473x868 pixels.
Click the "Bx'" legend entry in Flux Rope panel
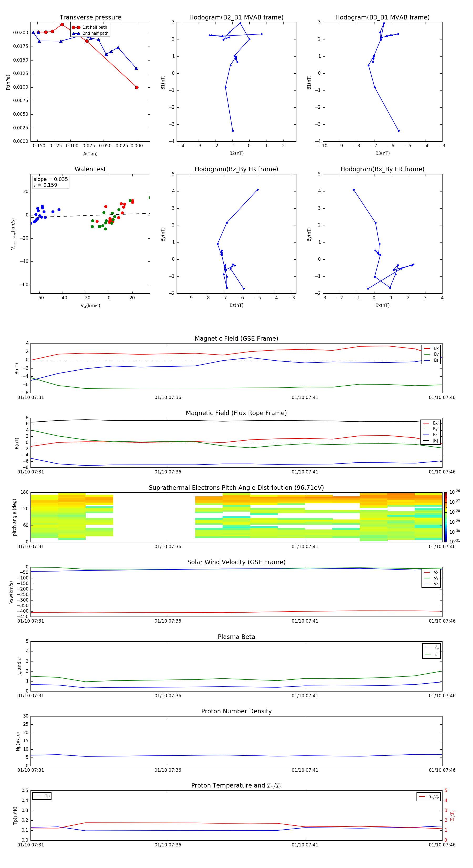tap(431, 423)
